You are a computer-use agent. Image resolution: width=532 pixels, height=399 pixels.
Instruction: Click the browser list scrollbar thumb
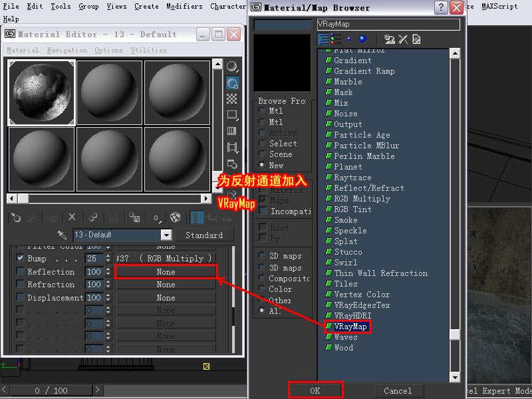pyautogui.click(x=454, y=334)
